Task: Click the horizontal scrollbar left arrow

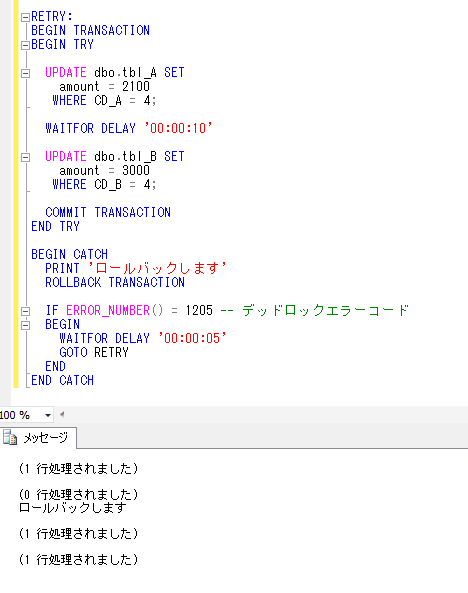Action: 62,414
